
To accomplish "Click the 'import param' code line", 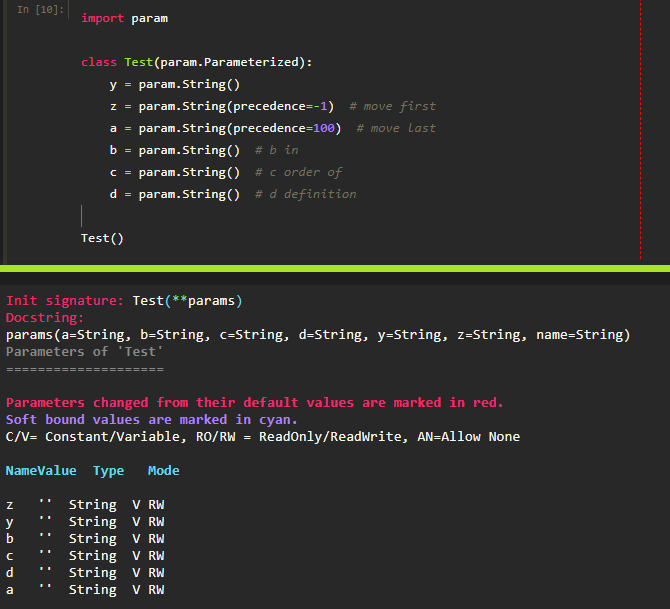I will tap(124, 18).
